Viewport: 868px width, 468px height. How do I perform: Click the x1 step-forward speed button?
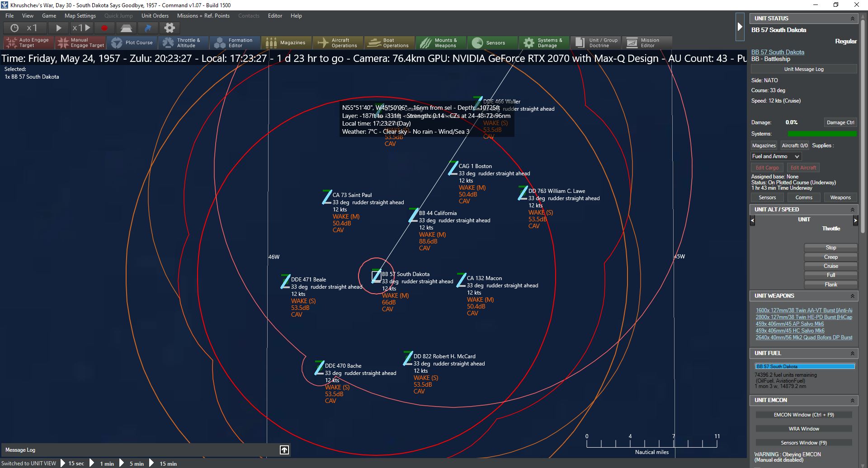pos(81,28)
